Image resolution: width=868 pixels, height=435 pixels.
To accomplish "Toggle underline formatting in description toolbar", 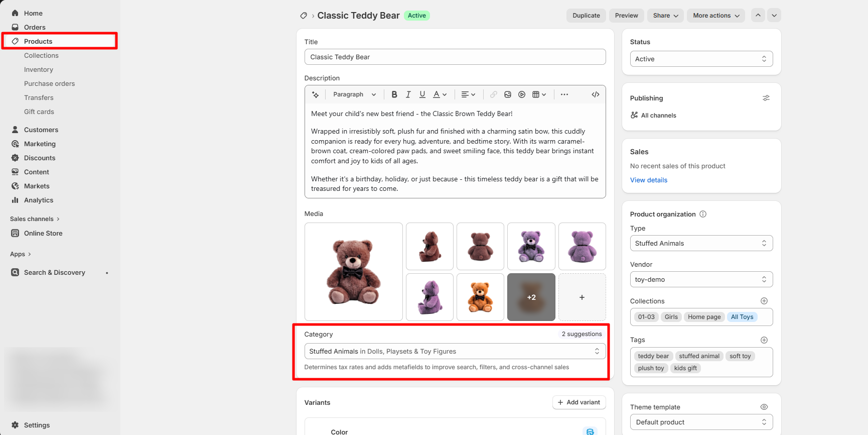I will [422, 94].
